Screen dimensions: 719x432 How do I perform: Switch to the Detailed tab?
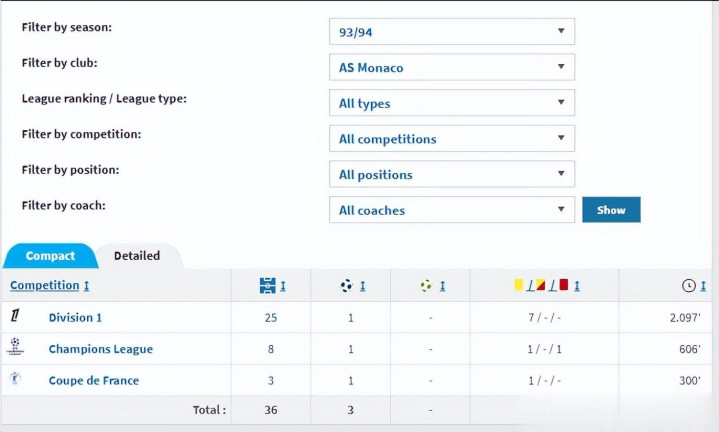point(137,256)
